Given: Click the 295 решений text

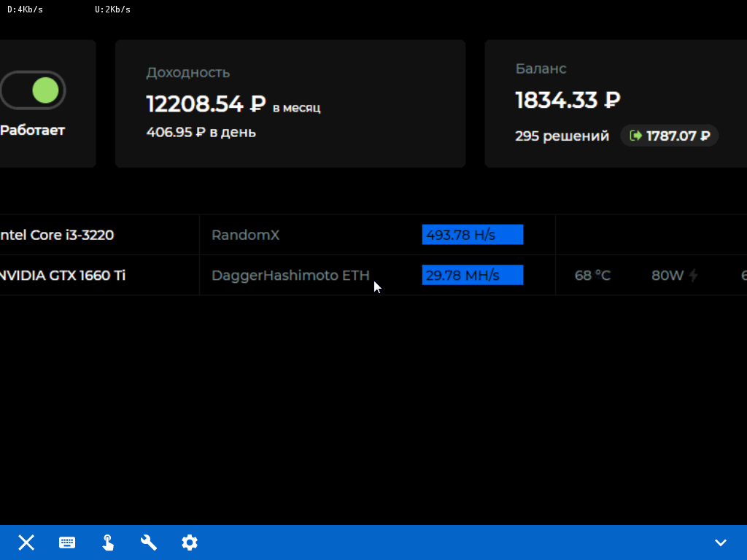Looking at the screenshot, I should [562, 136].
